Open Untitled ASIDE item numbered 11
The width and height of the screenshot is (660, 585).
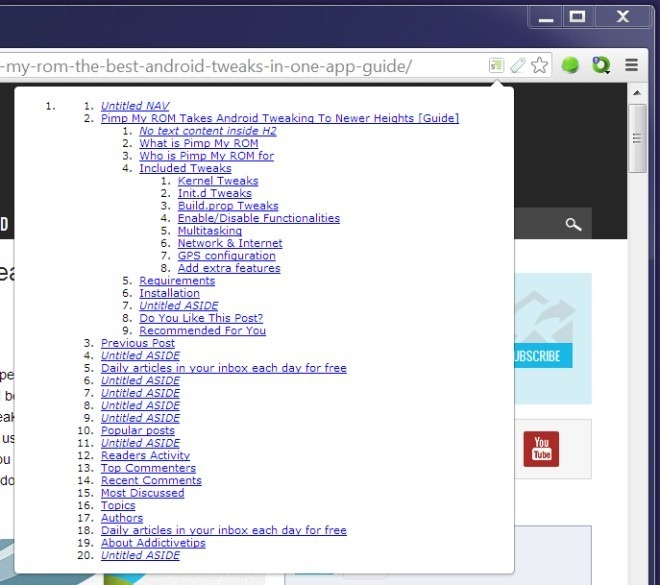pos(140,443)
